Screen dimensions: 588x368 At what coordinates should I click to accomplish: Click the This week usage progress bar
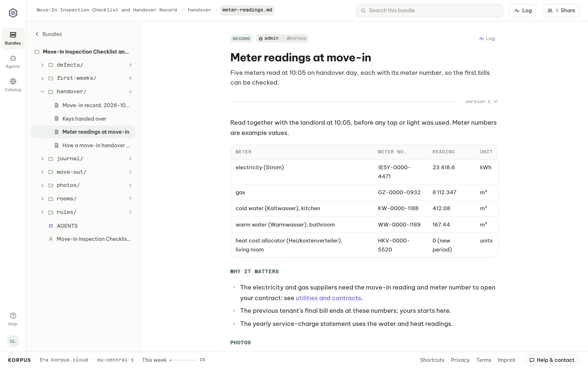coord(183,360)
